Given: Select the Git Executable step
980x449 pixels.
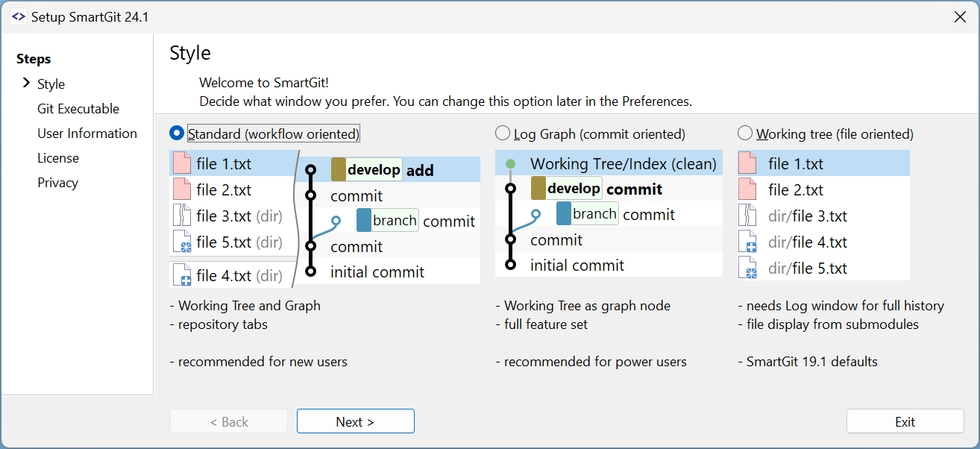Looking at the screenshot, I should 78,108.
